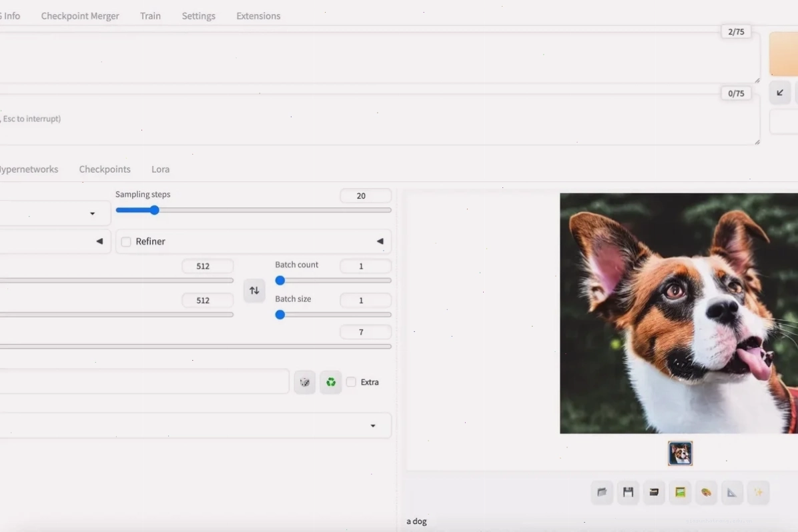Focus the Batch size number field
This screenshot has height=532, width=798.
pos(366,300)
